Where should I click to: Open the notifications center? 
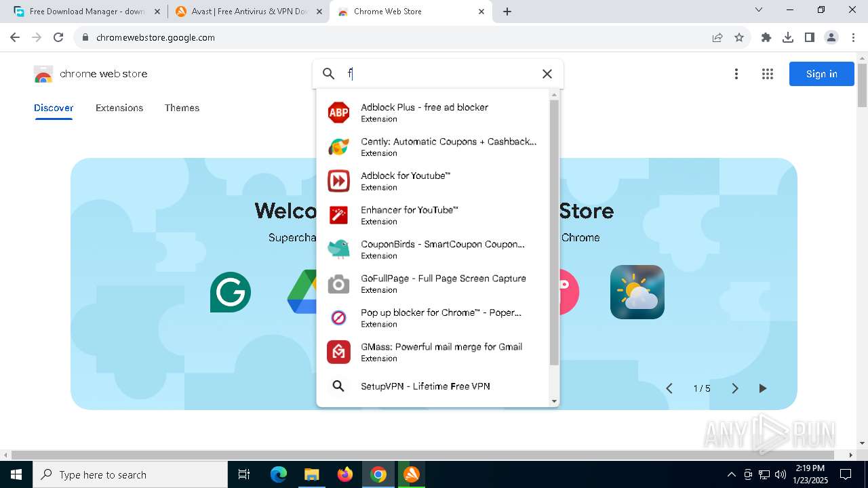pos(846,474)
